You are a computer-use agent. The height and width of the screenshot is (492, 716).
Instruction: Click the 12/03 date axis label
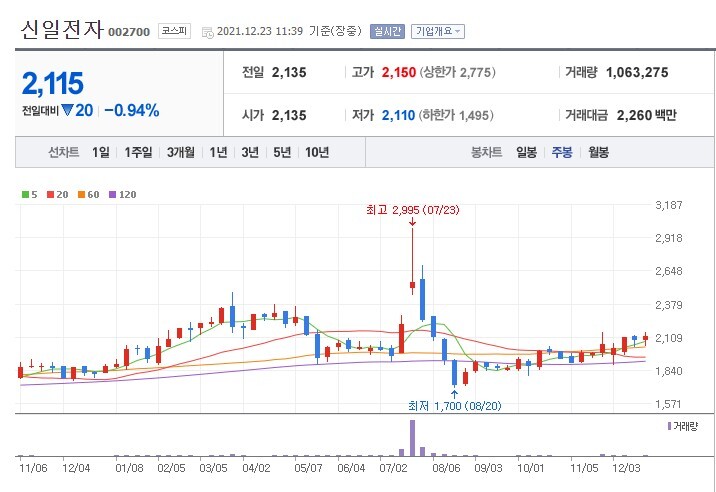pos(626,468)
